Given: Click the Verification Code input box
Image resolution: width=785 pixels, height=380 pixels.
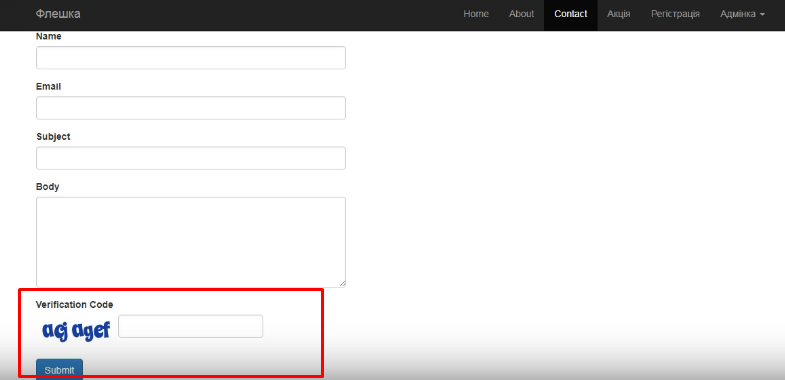Looking at the screenshot, I should click(190, 326).
